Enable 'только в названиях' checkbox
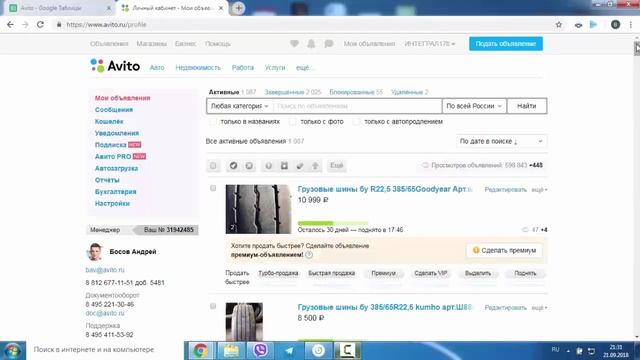The height and width of the screenshot is (360, 640). tap(212, 122)
